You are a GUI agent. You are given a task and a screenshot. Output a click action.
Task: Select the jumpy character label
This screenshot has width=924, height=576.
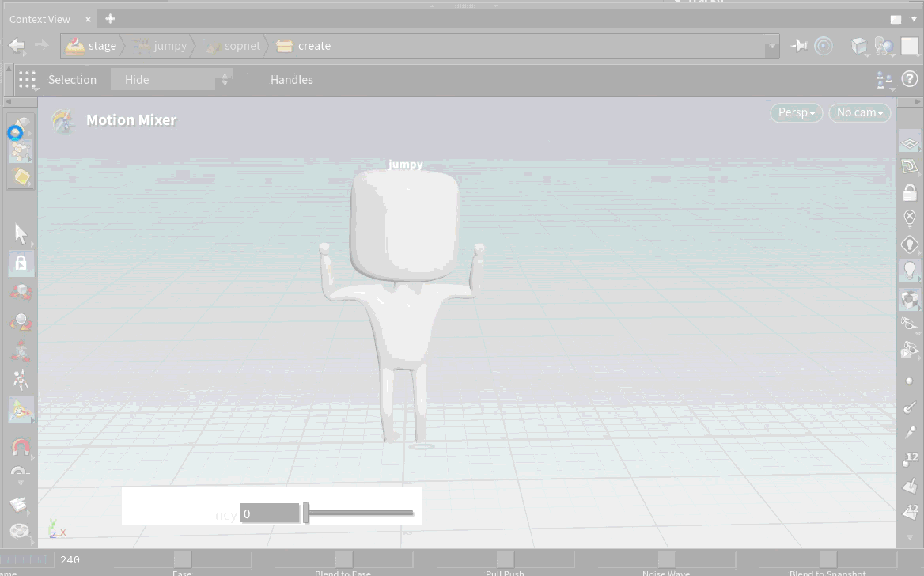coord(405,165)
